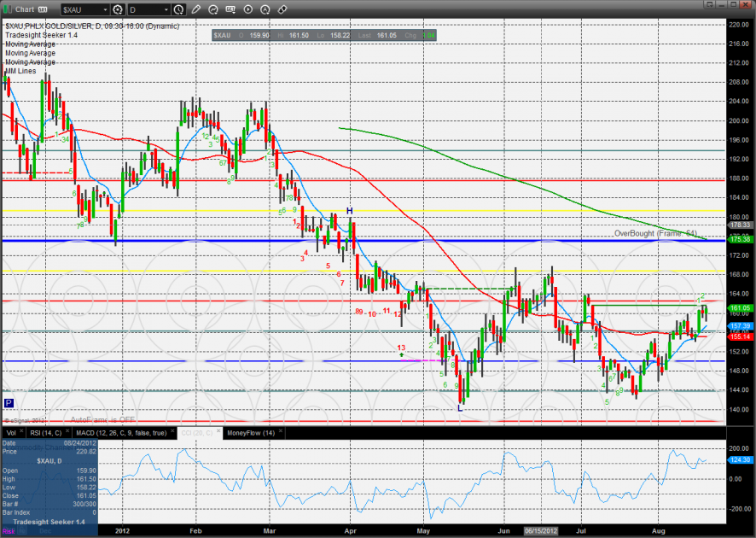Screen dimensions: 756x538
Task: Click the interval clock icon
Action: 177,10
